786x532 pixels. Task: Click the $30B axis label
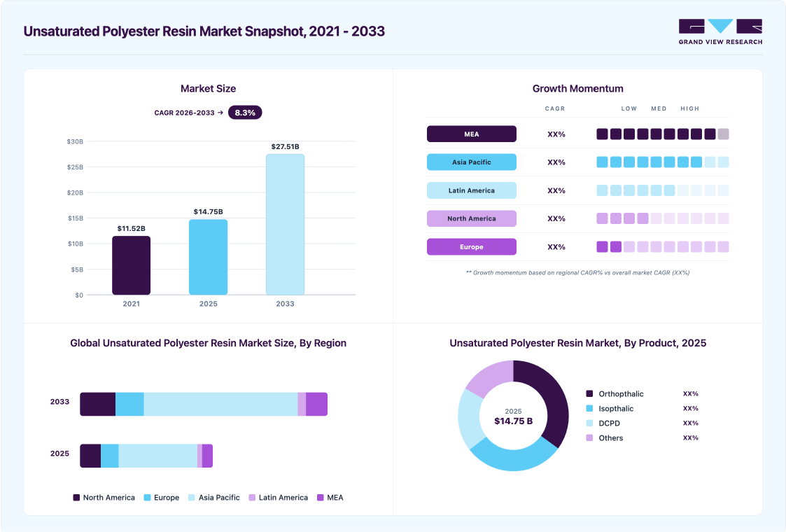[75, 142]
